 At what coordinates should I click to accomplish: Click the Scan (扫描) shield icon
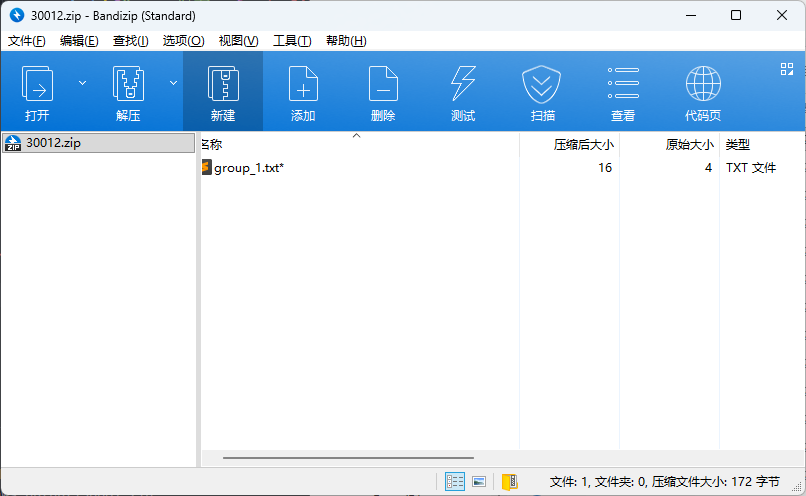pos(542,84)
